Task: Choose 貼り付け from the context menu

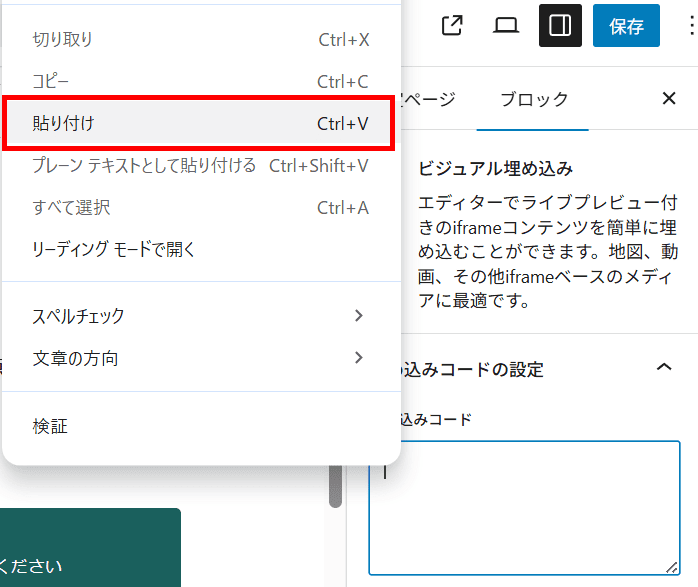Action: [x=200, y=123]
